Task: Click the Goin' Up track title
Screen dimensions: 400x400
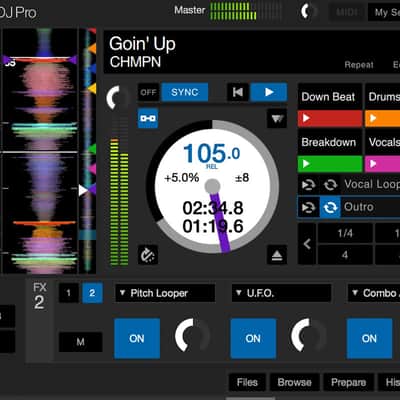Action: [142, 44]
